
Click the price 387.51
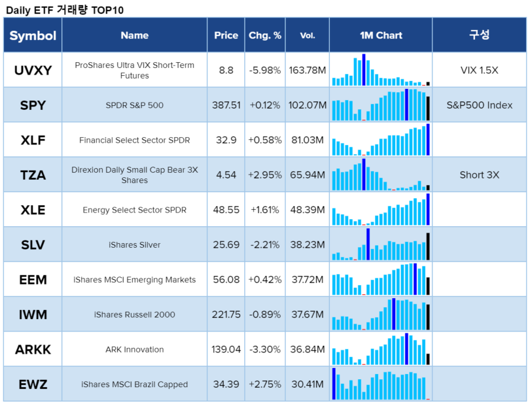[x=226, y=105]
